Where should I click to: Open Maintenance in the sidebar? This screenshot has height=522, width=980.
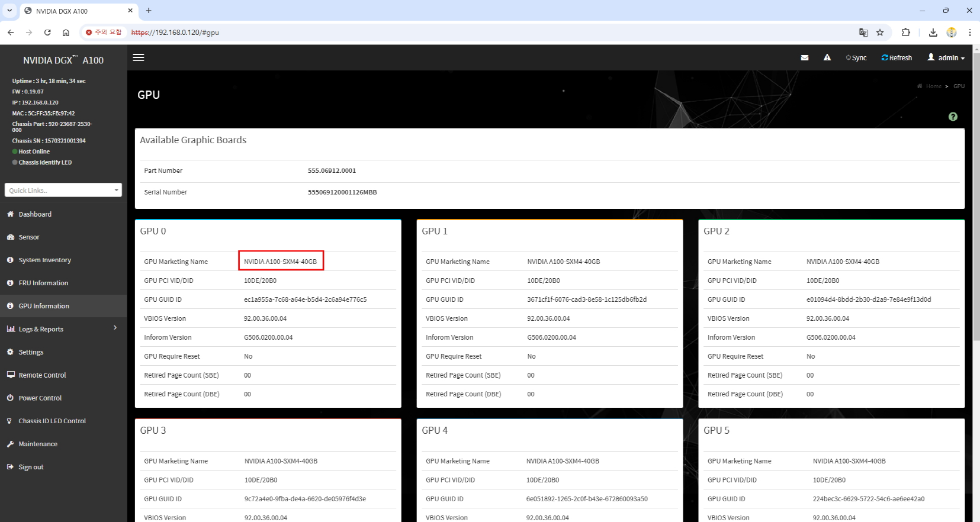pos(63,444)
